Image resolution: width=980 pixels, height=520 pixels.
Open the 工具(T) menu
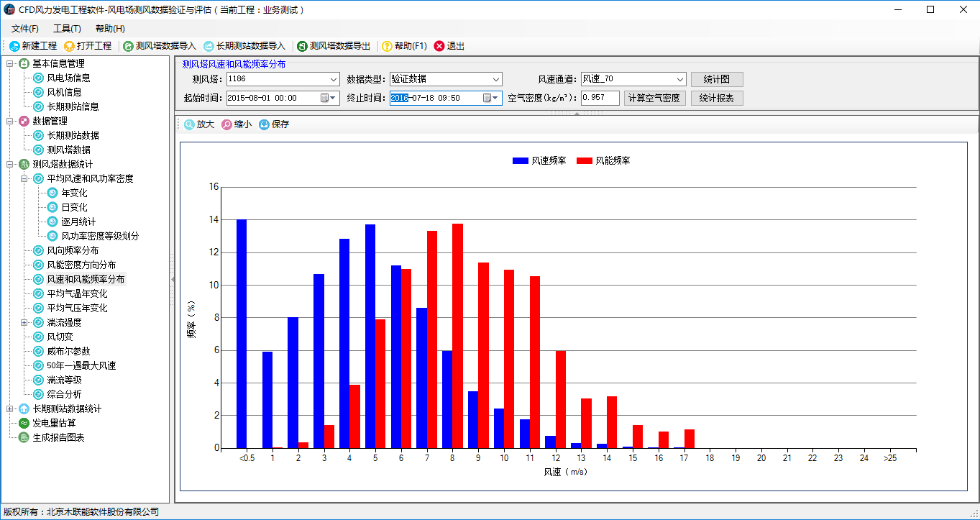pyautogui.click(x=67, y=29)
